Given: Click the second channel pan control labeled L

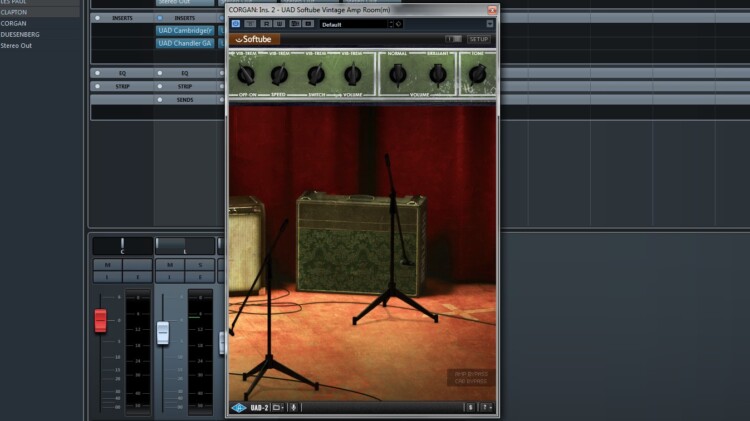Looking at the screenshot, I should pos(185,246).
